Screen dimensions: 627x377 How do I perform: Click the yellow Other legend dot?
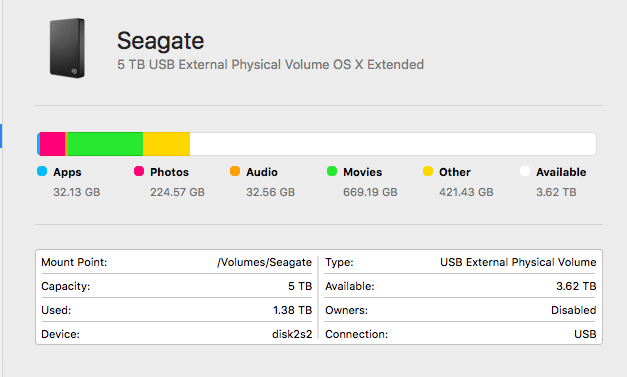428,171
